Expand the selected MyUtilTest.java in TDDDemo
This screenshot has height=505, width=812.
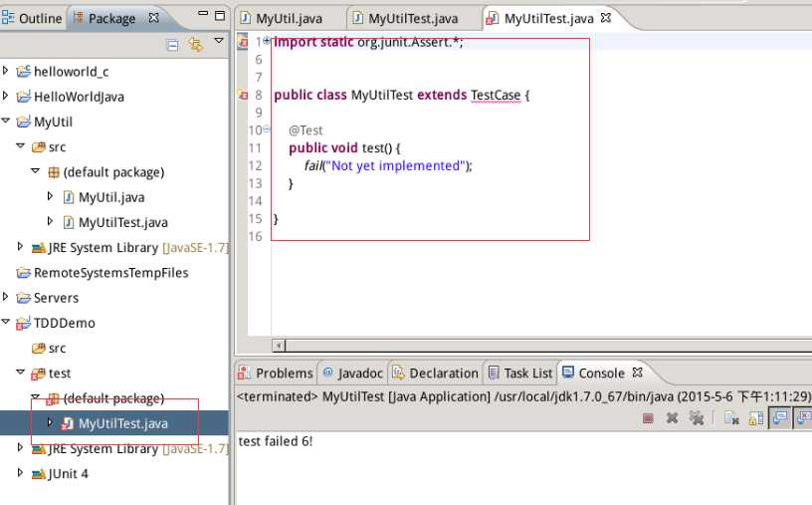[50, 422]
